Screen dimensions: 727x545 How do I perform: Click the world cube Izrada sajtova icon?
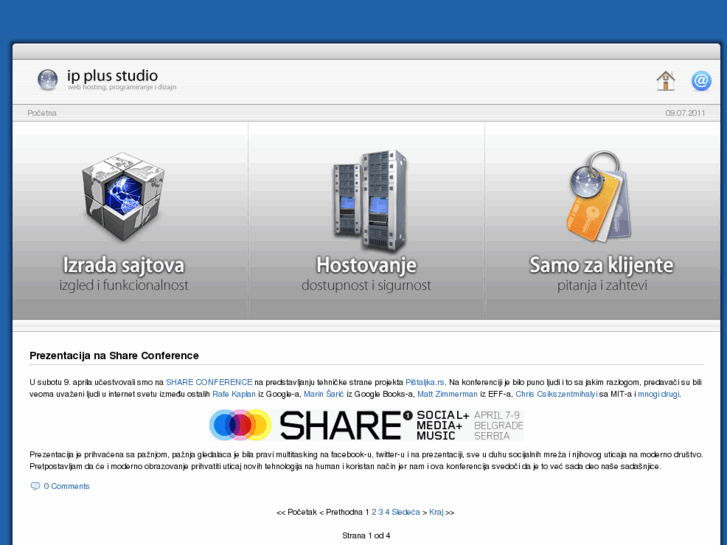tap(123, 197)
